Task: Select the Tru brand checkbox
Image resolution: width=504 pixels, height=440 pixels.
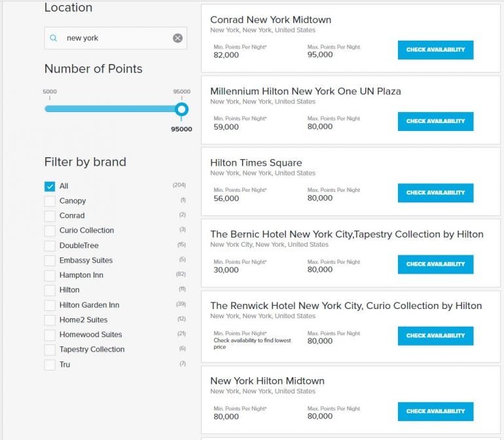Action: coord(50,365)
